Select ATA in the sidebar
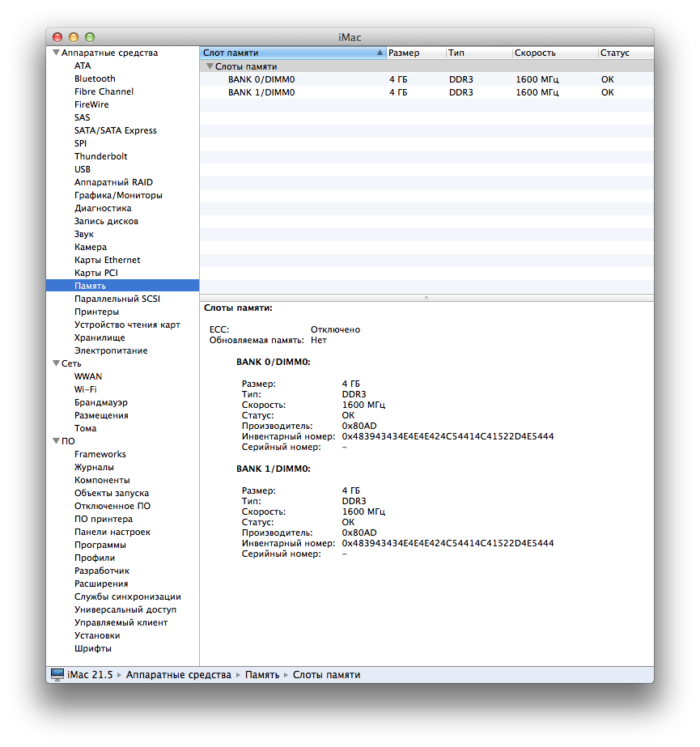700x747 pixels. point(83,66)
